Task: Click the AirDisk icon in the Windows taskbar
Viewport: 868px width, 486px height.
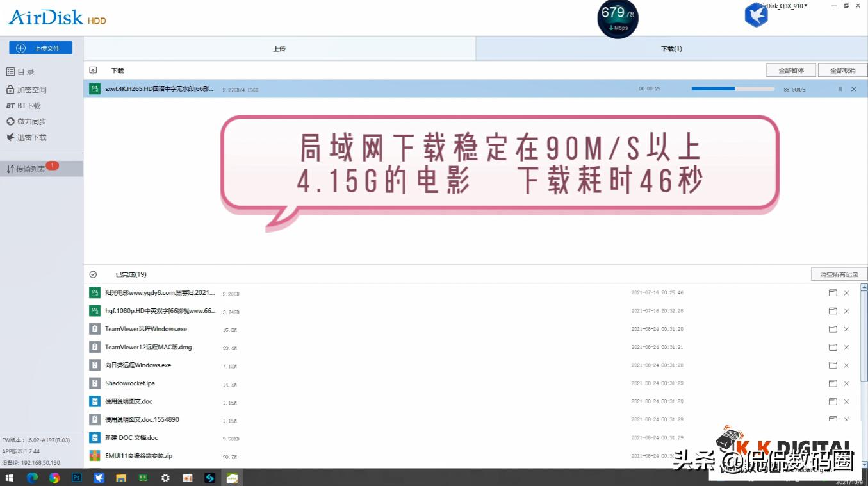Action: [x=99, y=477]
